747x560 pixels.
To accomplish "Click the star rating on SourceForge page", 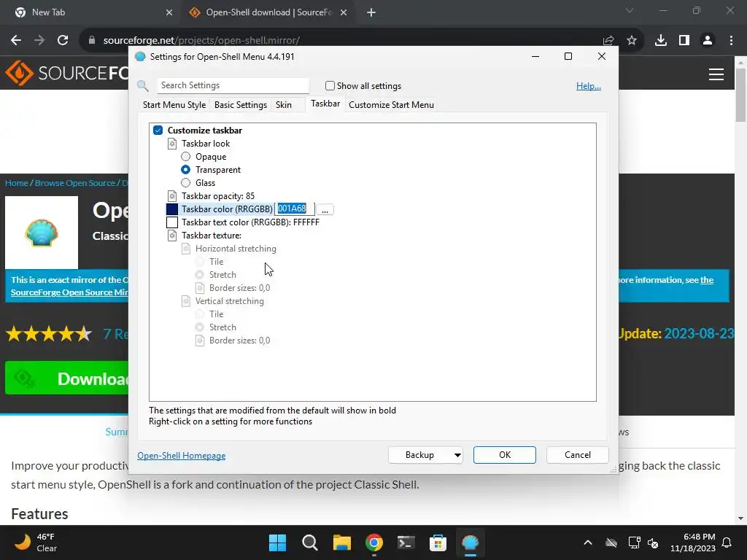I will pos(49,334).
